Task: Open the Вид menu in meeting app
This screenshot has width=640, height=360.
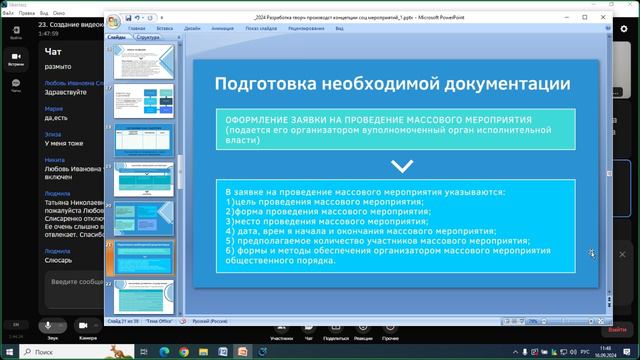Action: tap(44, 13)
